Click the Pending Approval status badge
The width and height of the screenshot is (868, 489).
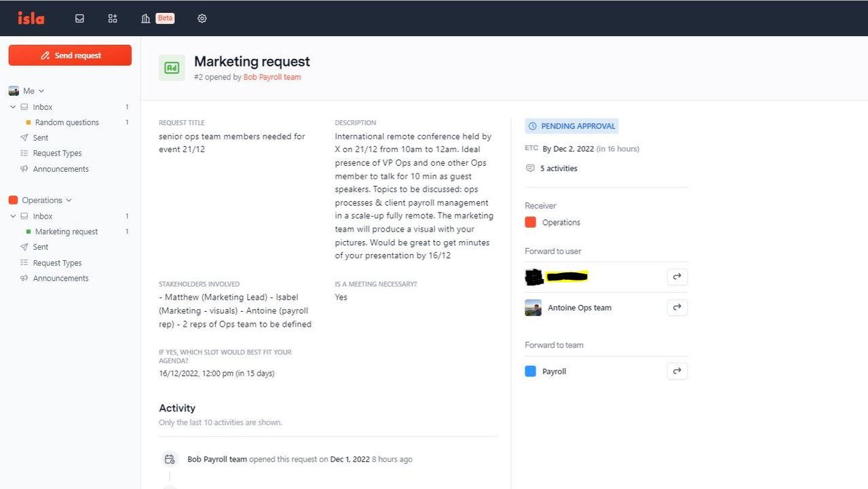(x=571, y=126)
